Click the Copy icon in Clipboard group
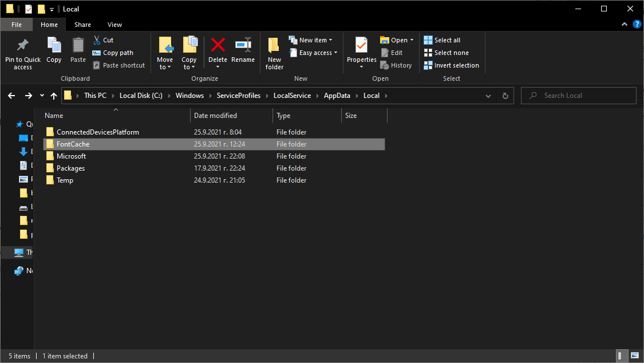 pos(54,46)
